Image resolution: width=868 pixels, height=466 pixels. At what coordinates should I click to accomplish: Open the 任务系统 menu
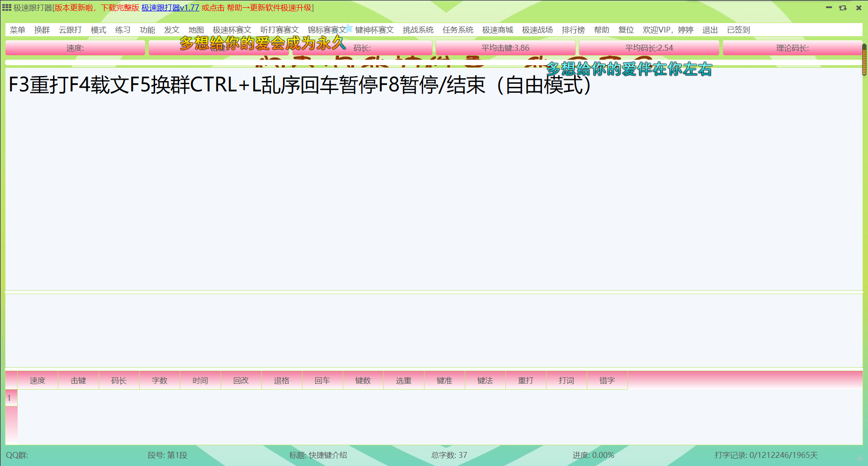click(458, 30)
